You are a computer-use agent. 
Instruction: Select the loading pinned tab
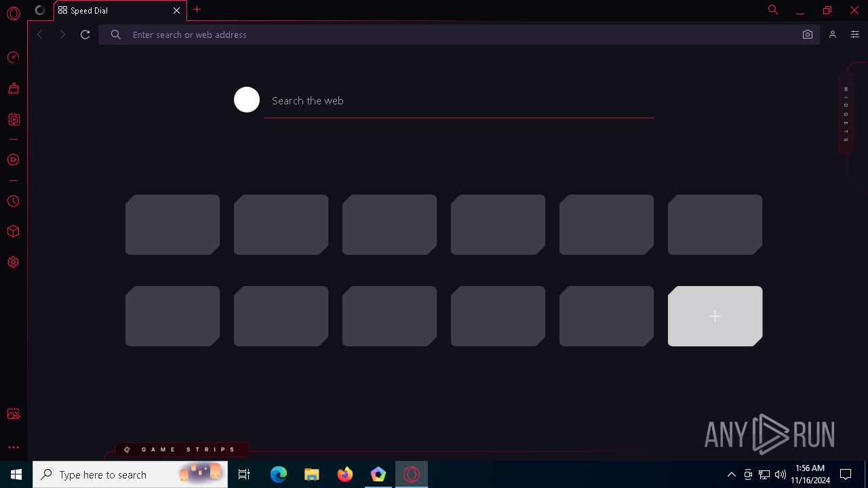(40, 10)
